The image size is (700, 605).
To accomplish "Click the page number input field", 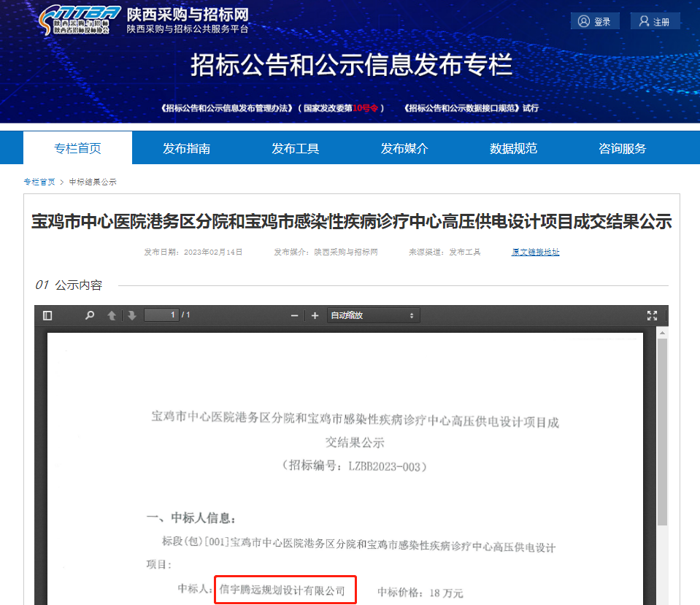I will [161, 315].
